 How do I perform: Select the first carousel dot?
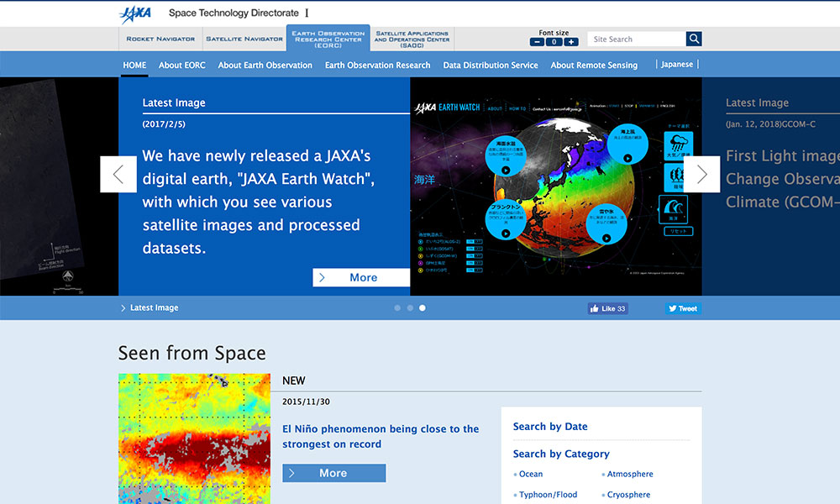(x=397, y=308)
